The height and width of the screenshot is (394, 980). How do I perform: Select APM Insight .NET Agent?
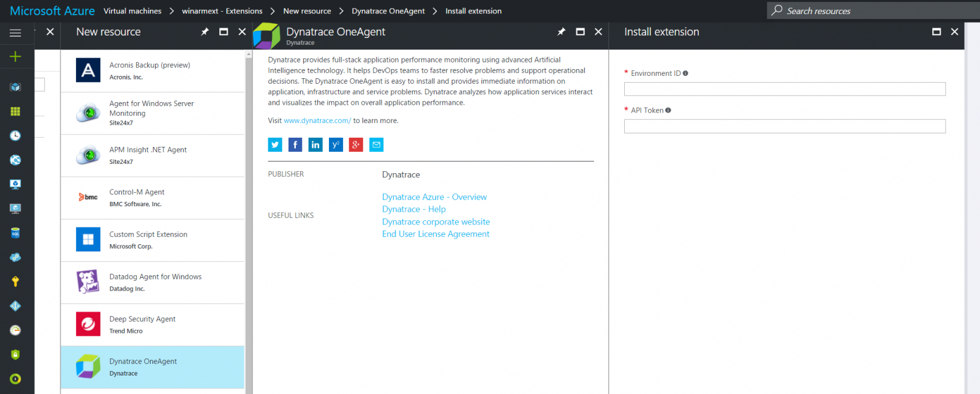153,155
